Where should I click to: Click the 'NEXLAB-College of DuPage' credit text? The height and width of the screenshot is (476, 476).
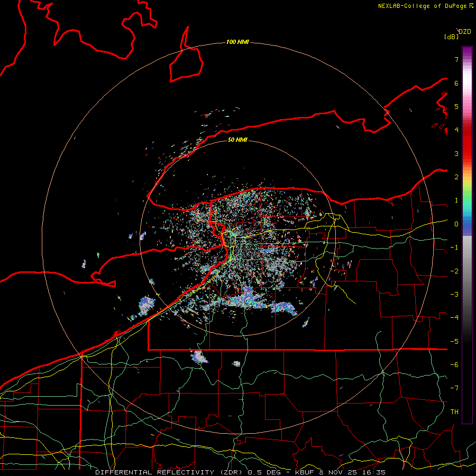[423, 6]
